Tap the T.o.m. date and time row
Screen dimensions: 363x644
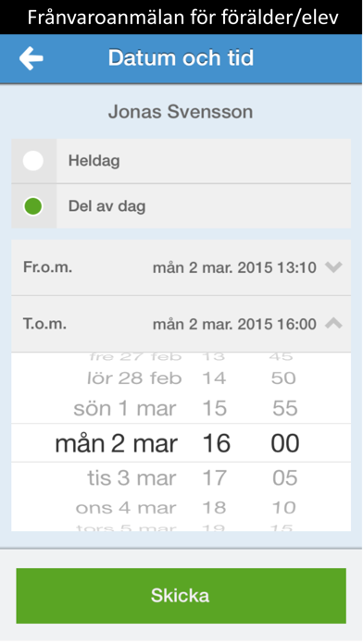coord(181,324)
